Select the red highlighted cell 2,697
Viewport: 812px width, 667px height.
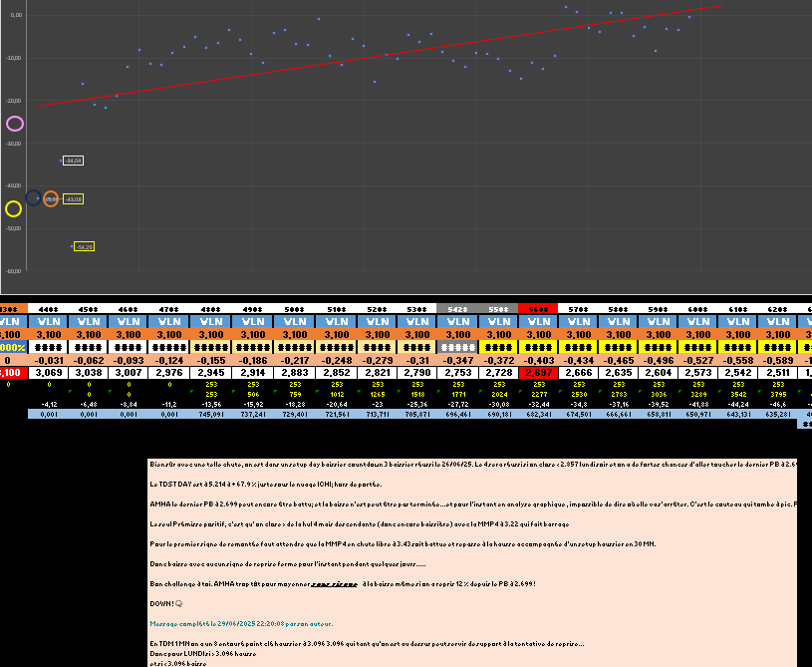coord(538,373)
